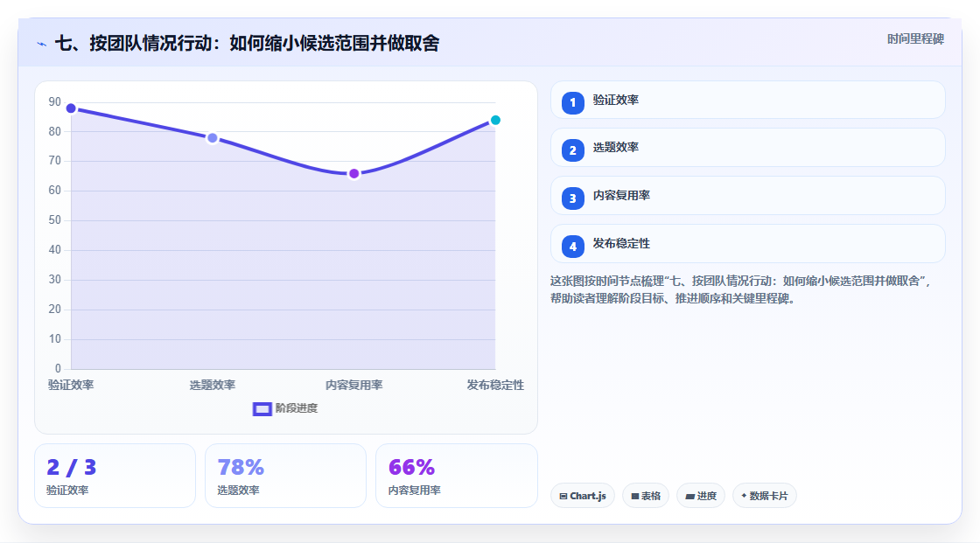Image resolution: width=980 pixels, height=543 pixels.
Task: Click the 选题效率 caption under 78%
Action: [x=238, y=491]
